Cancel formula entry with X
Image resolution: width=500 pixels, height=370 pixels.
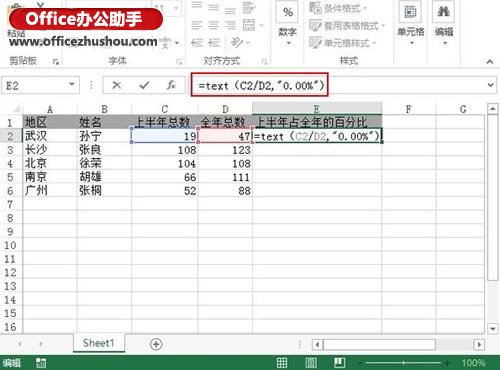point(117,85)
